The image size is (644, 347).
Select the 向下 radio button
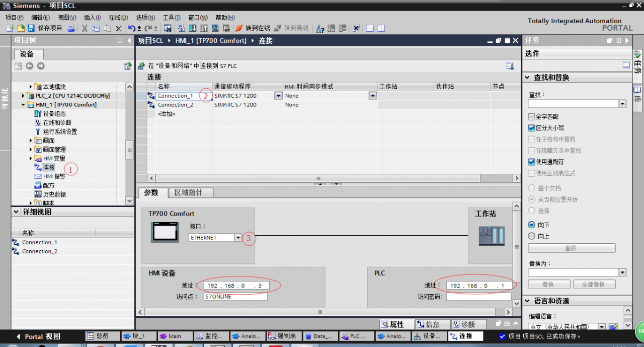point(531,225)
